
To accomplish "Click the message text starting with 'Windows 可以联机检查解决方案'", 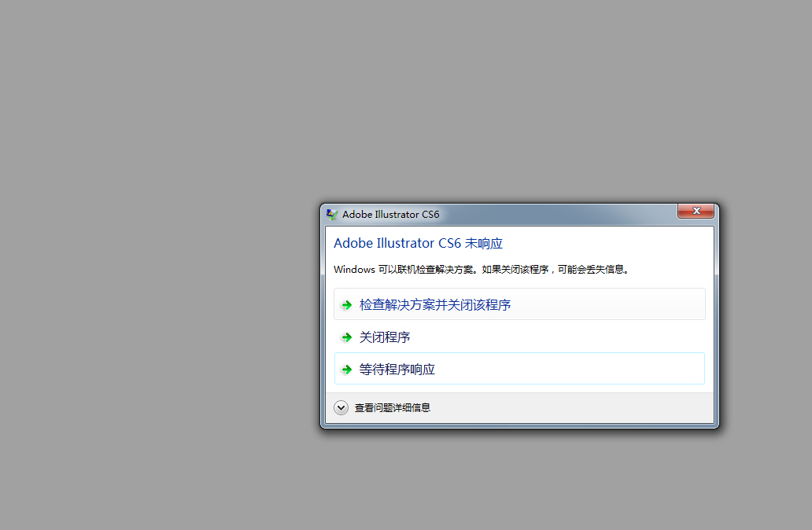I will 481,269.
